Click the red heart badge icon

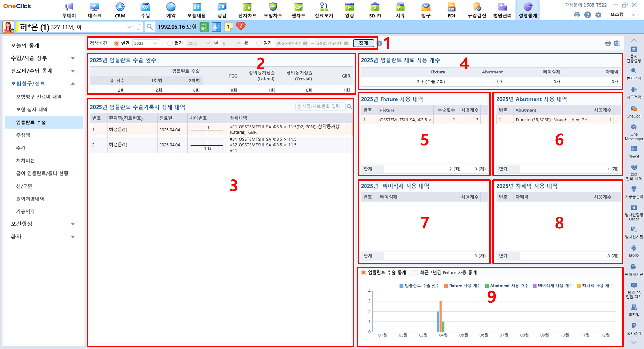click(x=241, y=26)
